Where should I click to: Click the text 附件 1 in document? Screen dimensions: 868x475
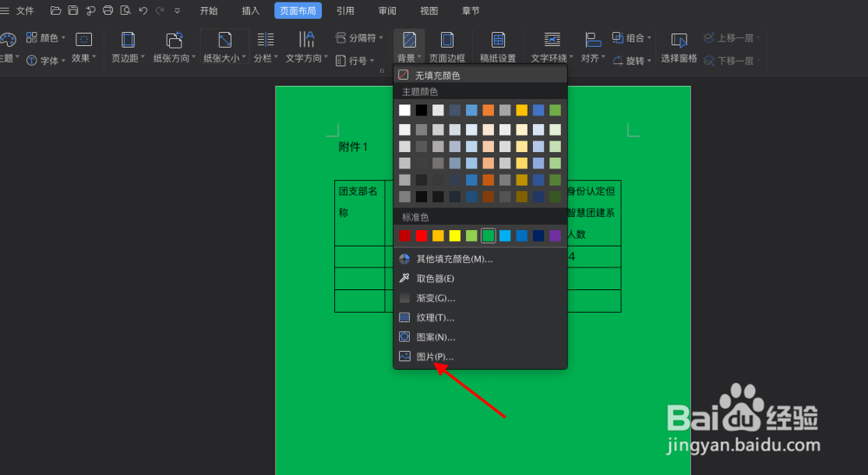point(353,147)
